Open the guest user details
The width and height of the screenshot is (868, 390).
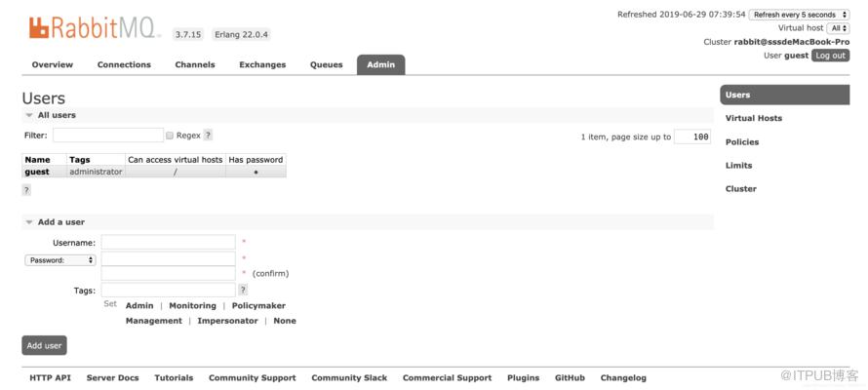coord(37,172)
